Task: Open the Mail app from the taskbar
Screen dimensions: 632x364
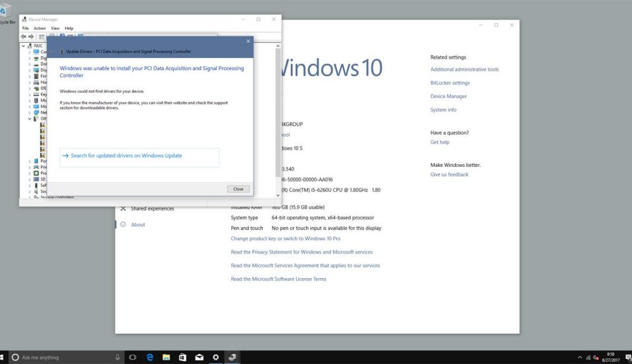Action: point(199,357)
